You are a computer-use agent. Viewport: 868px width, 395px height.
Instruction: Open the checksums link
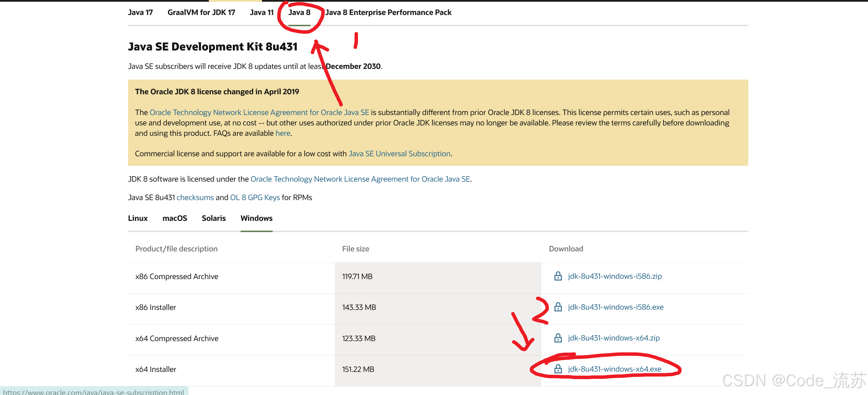[195, 197]
